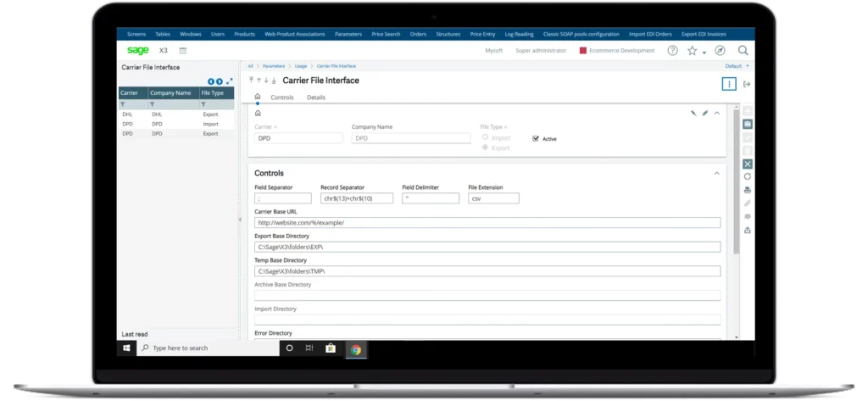Click the print icon in right sidebar
This screenshot has height=401, width=868.
[x=748, y=190]
